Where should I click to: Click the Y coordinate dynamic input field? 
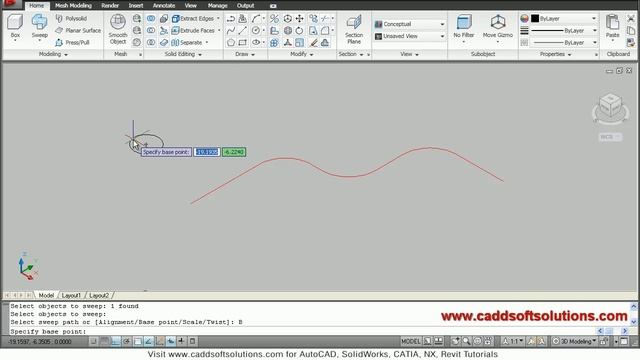[234, 152]
